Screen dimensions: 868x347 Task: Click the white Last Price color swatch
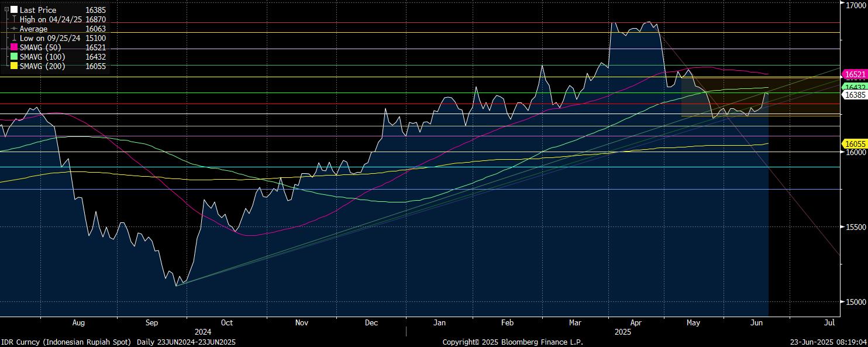(14, 10)
